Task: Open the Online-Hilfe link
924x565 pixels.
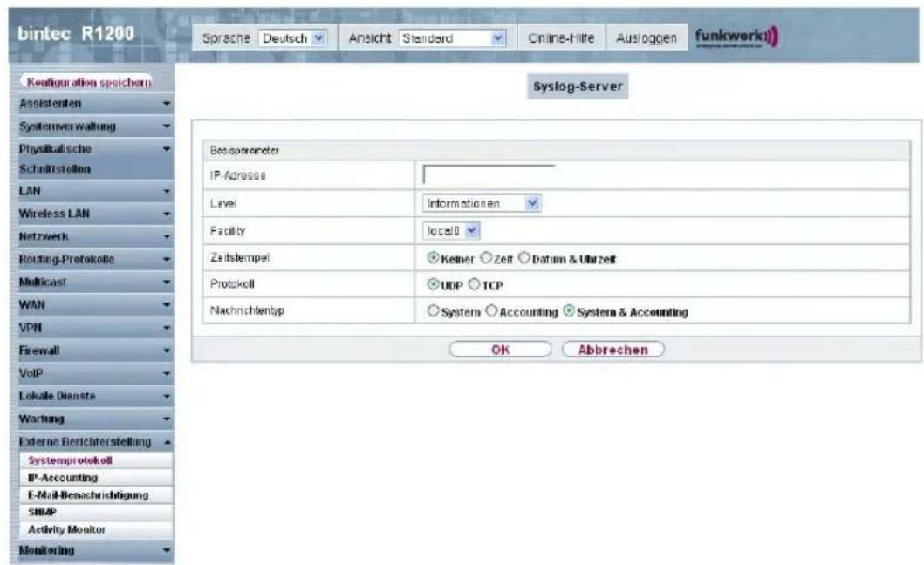Action: (561, 38)
